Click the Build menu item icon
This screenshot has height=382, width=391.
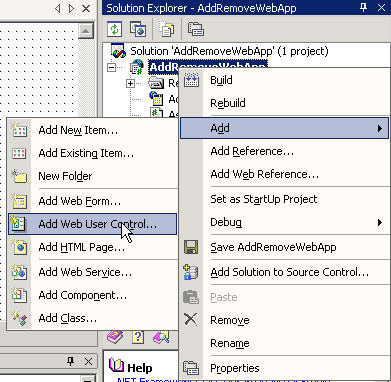pos(191,80)
